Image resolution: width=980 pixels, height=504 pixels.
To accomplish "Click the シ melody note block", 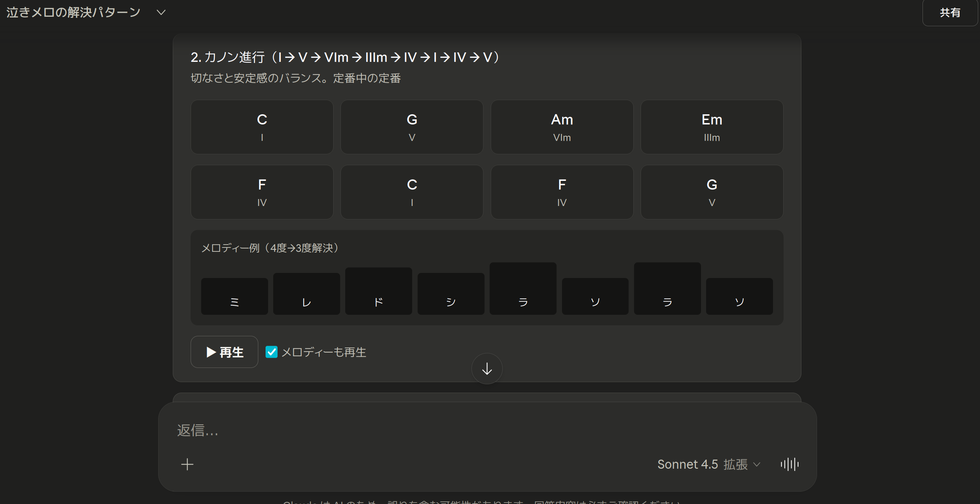I will click(x=450, y=294).
